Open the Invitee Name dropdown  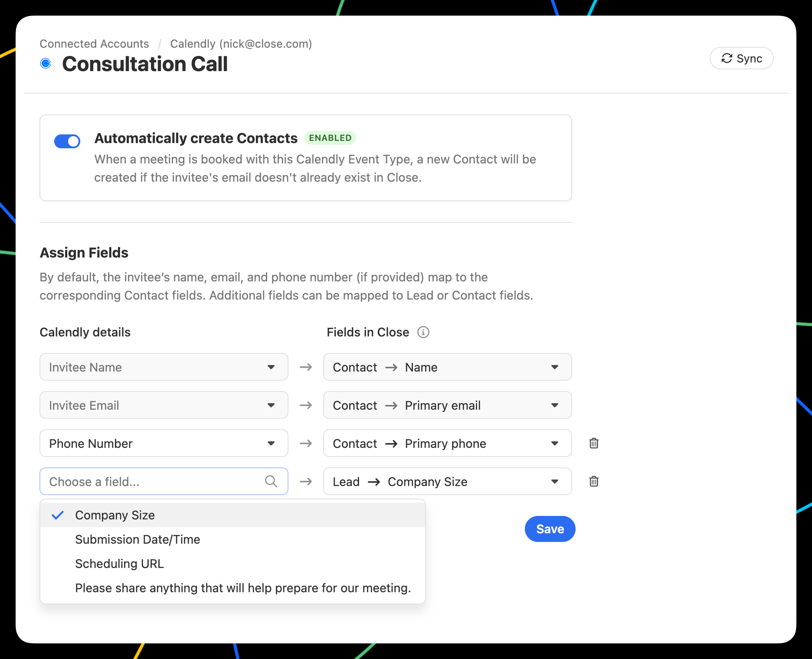tap(164, 367)
